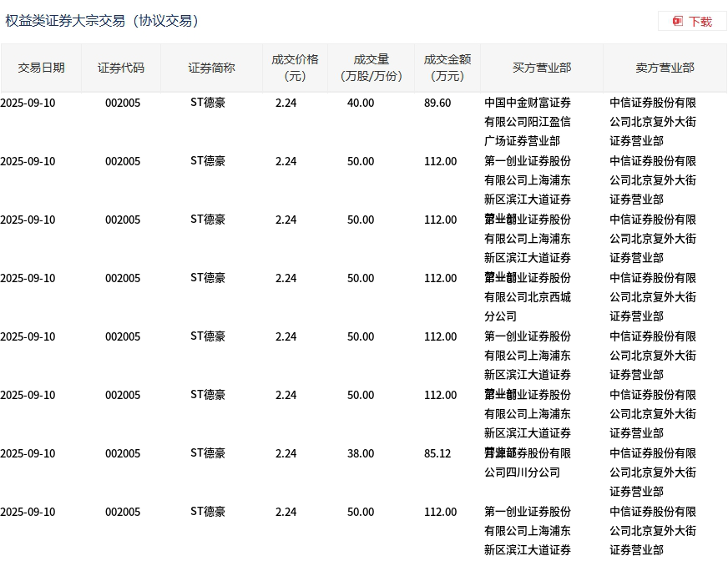This screenshot has width=728, height=561.
Task: Click ST德豪 in the 北京西城分公司 row
Action: tap(208, 278)
